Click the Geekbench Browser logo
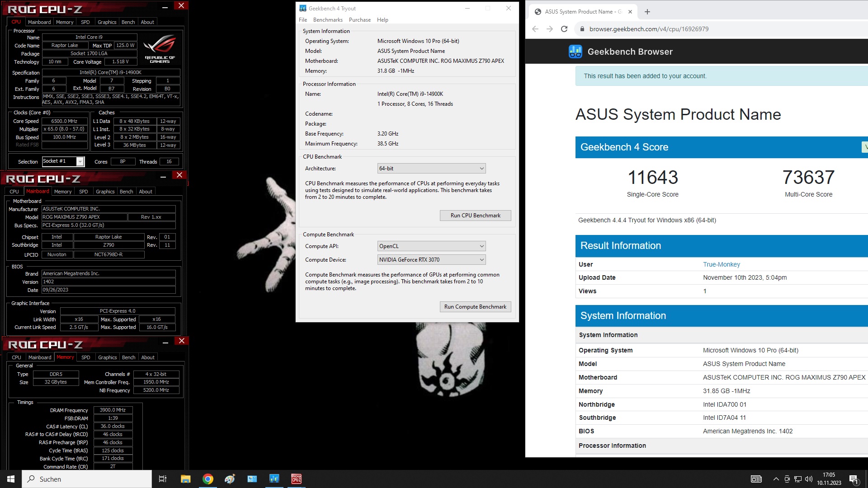 [576, 52]
